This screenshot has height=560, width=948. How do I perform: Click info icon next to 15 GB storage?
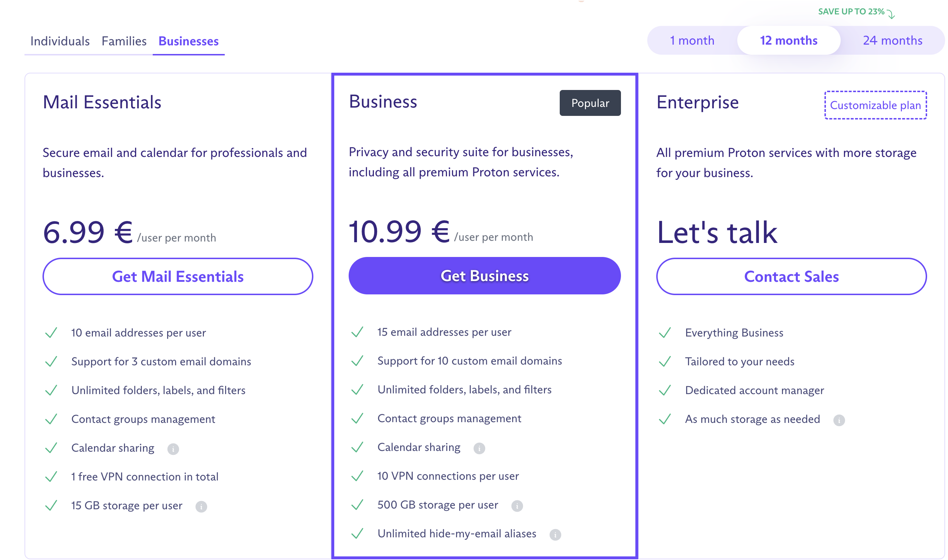point(201,506)
